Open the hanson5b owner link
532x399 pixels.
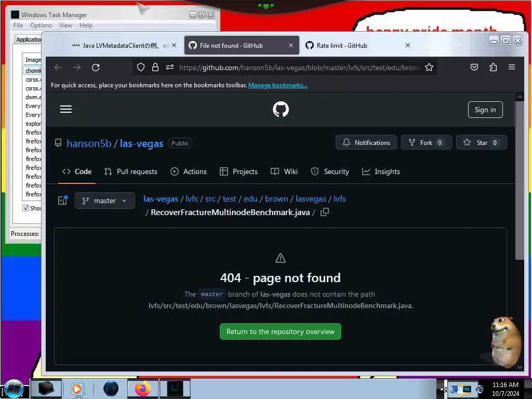(x=89, y=143)
